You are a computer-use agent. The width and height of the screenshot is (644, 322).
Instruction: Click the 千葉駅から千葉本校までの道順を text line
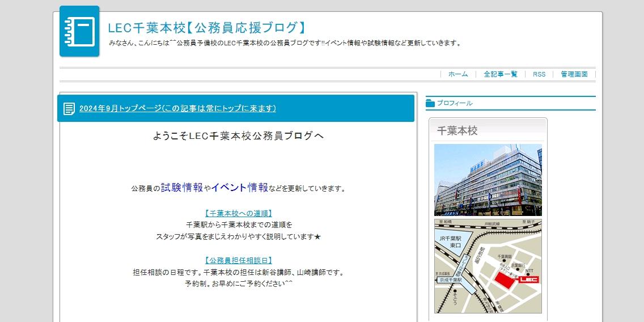coord(239,225)
